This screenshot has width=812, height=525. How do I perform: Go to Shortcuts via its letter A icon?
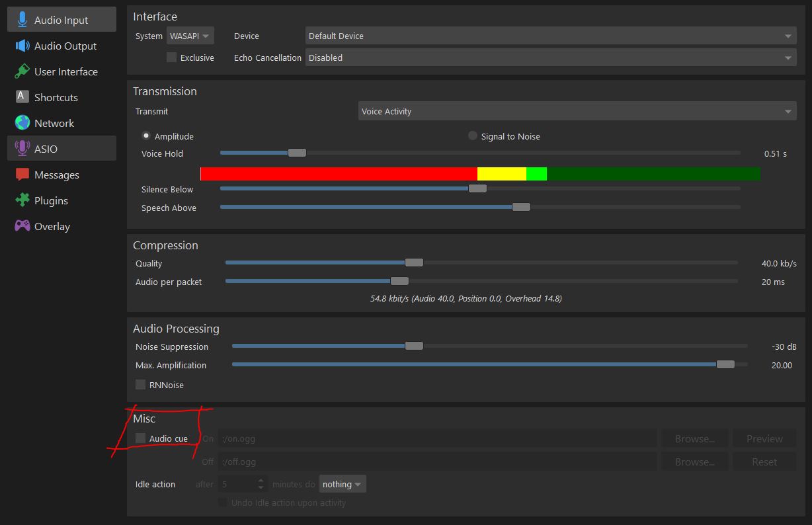click(x=22, y=97)
